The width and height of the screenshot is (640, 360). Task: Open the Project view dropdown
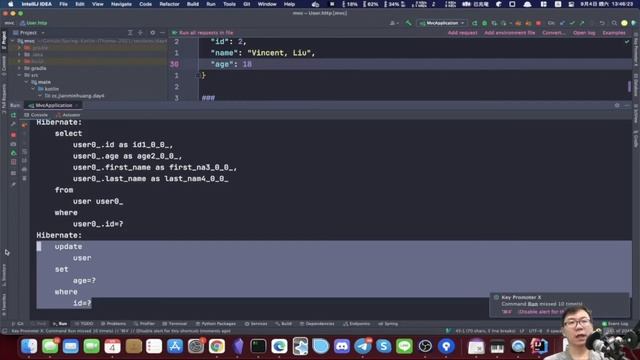click(x=29, y=33)
